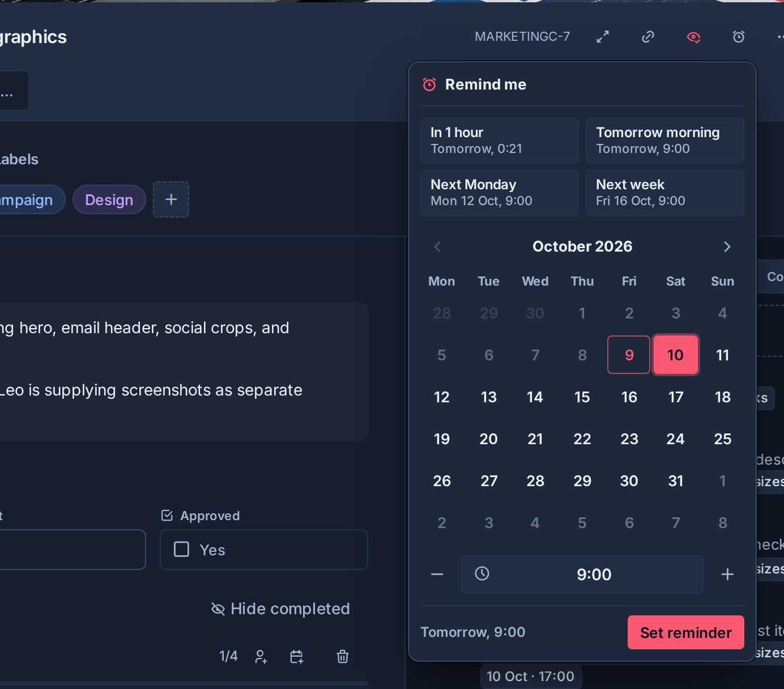Go to next month, November
The height and width of the screenshot is (689, 784).
pyautogui.click(x=727, y=246)
